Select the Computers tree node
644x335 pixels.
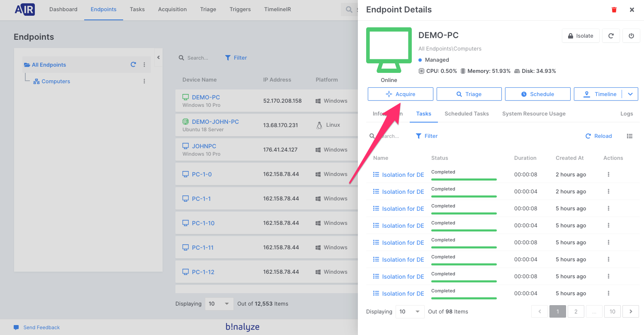56,81
